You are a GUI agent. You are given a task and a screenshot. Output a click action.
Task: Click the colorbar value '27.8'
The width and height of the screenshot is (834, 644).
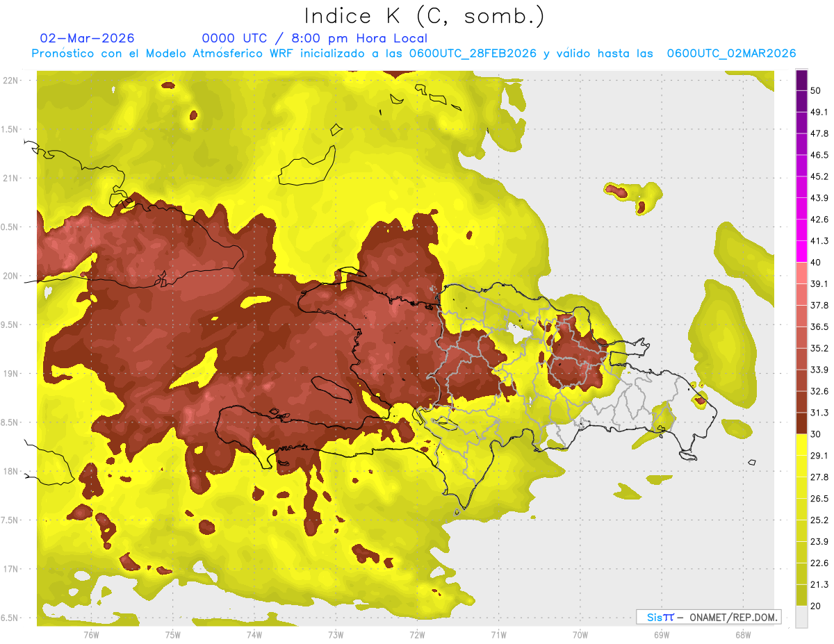[819, 477]
